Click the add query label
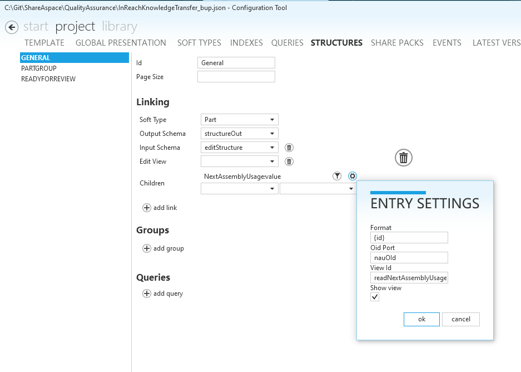This screenshot has height=372, width=521. (168, 293)
